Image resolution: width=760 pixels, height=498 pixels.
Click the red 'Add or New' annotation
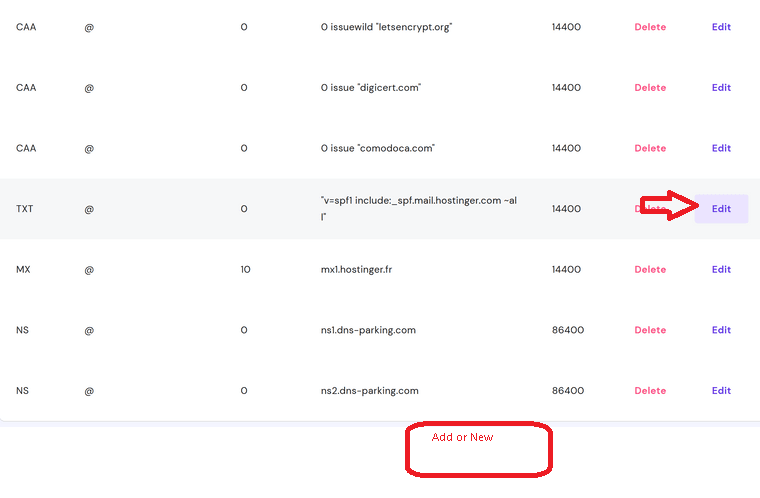(x=462, y=437)
